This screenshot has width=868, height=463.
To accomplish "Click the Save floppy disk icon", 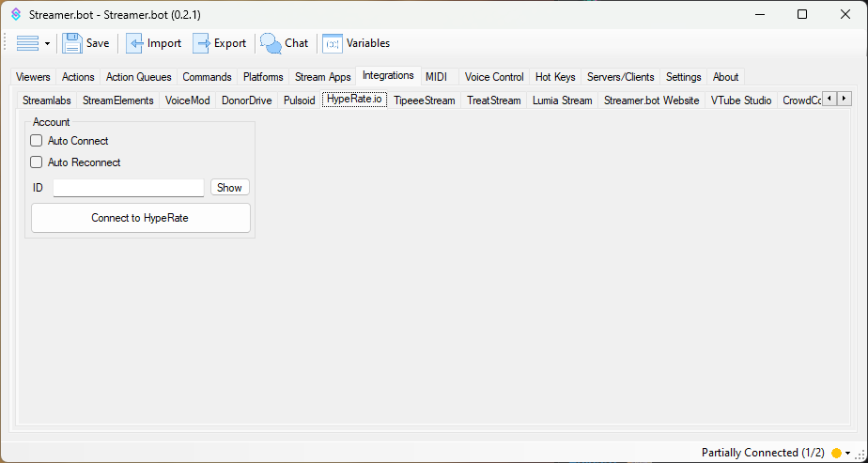I will pos(72,43).
